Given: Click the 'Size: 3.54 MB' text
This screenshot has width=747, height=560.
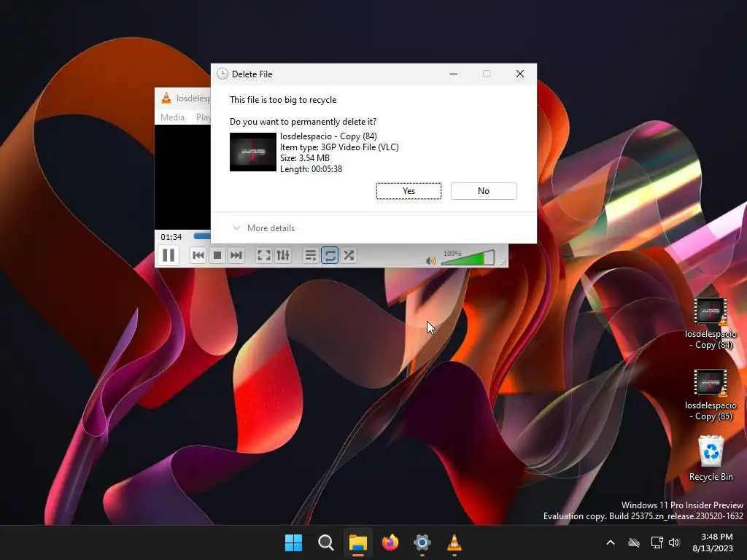Looking at the screenshot, I should coord(305,158).
